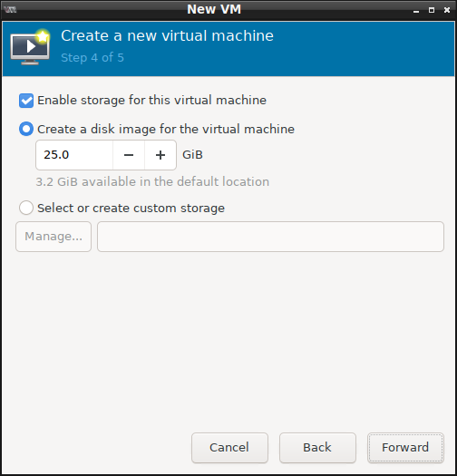Click the 'Create a new virtual machine' heading
Screen dimensions: 457x476
point(167,36)
